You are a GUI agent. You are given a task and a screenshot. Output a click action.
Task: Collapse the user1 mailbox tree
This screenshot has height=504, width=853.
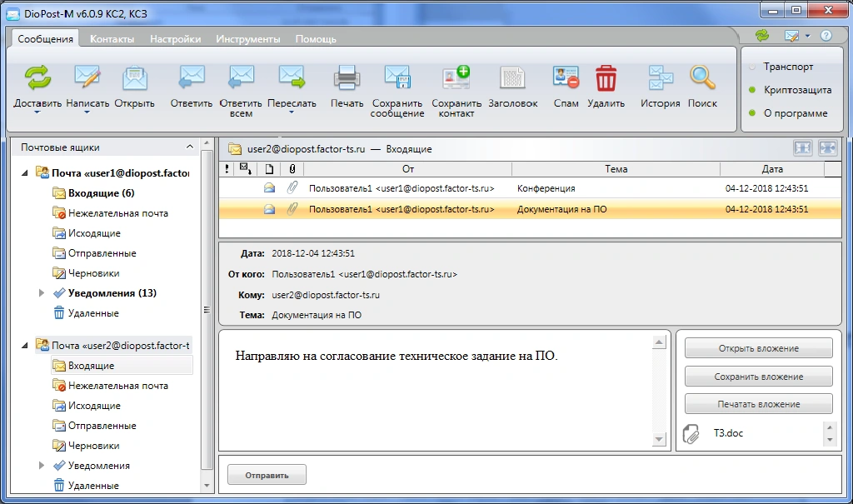tap(24, 173)
